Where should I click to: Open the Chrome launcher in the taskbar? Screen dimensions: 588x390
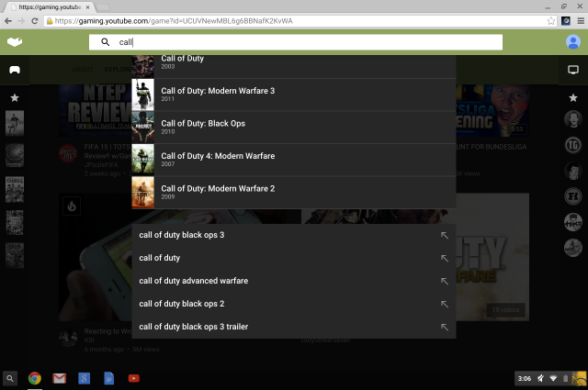[x=35, y=378]
